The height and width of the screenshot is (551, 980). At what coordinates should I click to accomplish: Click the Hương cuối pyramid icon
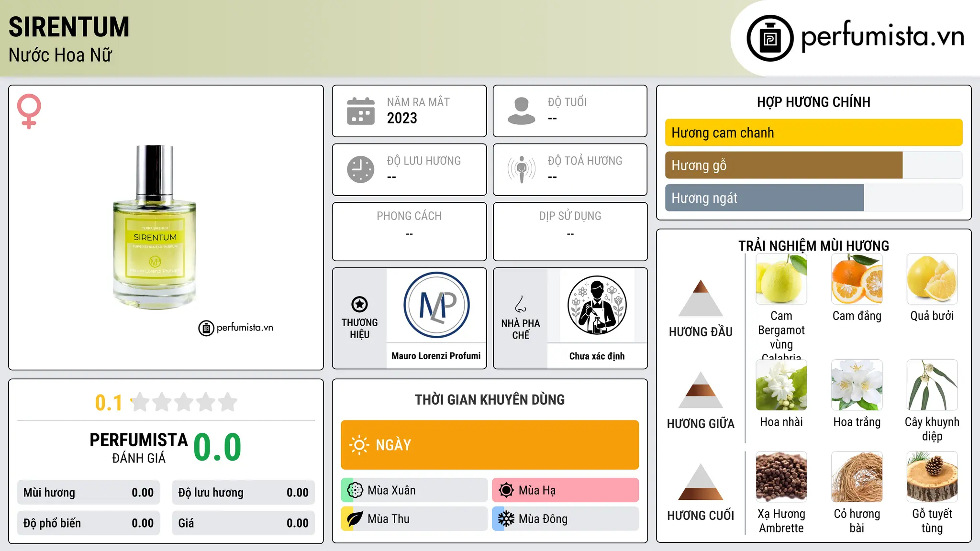point(701,482)
